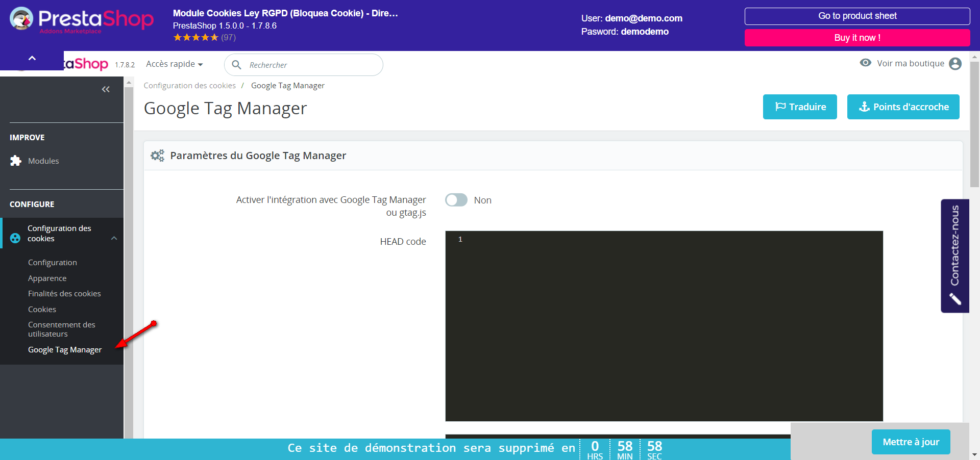
Task: Open the Accès rapide dropdown
Action: [x=175, y=64]
